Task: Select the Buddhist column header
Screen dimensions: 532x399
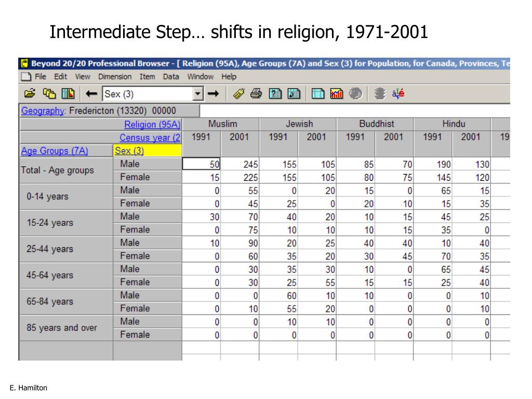Action: click(x=375, y=124)
